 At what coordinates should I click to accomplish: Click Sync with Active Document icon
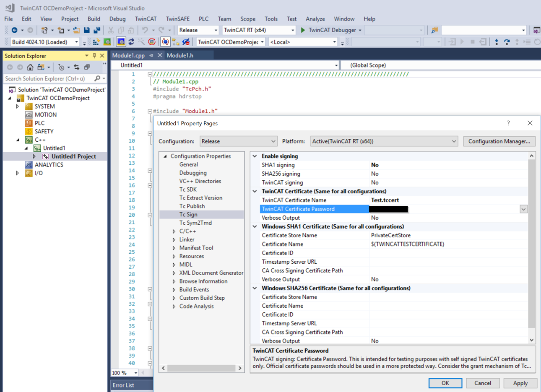tap(76, 67)
